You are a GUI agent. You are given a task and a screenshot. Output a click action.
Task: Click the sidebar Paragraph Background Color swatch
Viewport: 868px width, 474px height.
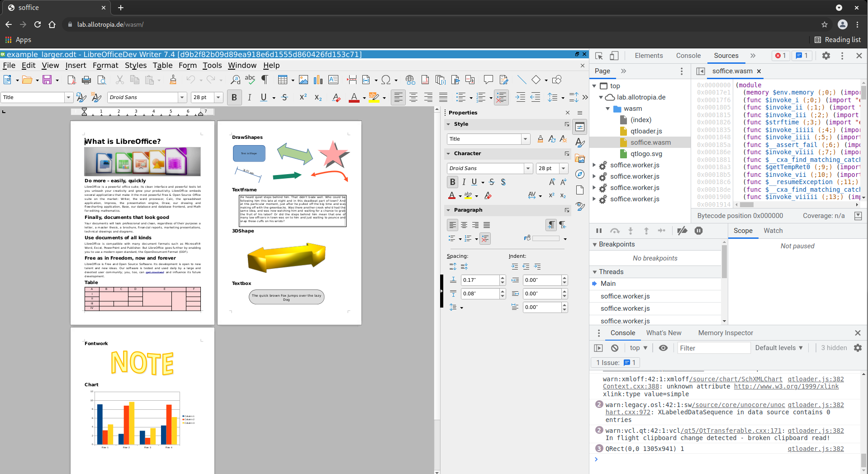pyautogui.click(x=546, y=238)
